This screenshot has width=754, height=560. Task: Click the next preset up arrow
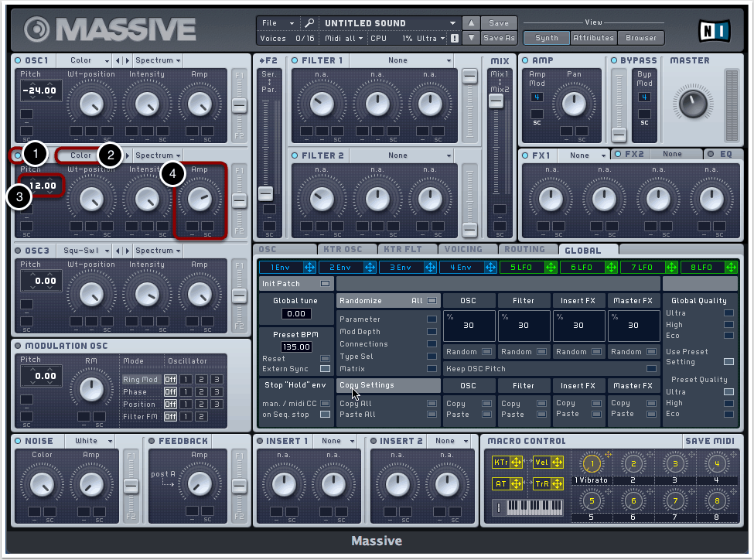[x=471, y=23]
